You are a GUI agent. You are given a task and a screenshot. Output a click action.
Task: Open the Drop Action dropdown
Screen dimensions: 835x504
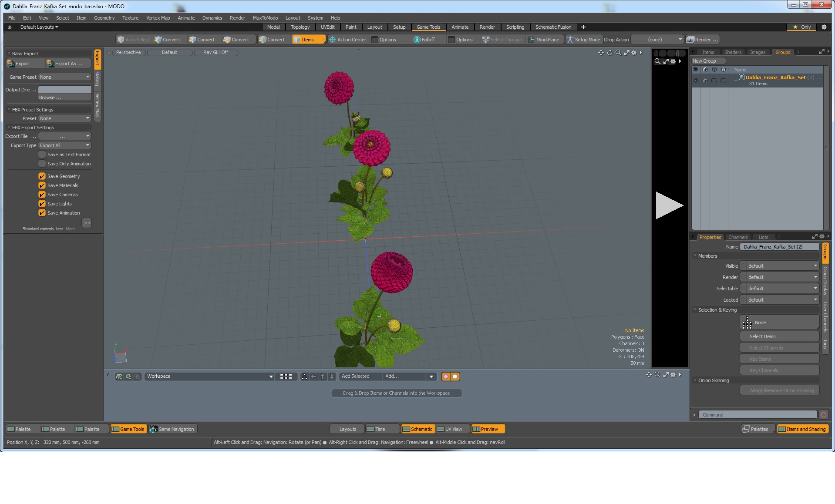[x=657, y=40]
